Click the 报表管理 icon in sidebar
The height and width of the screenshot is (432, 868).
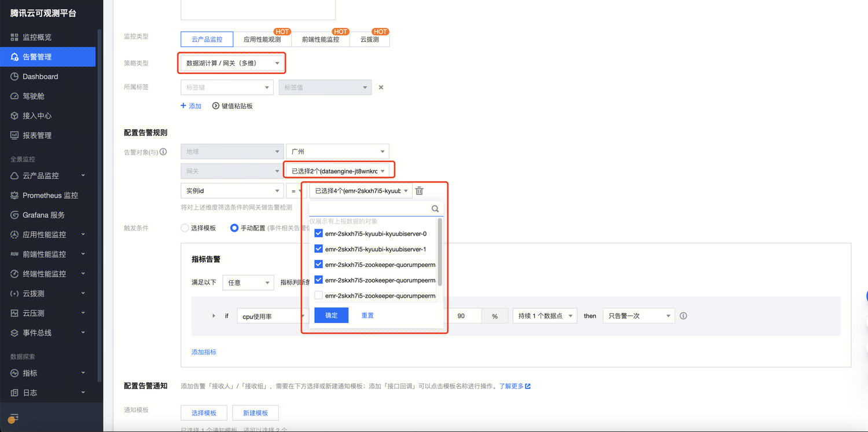(x=14, y=136)
